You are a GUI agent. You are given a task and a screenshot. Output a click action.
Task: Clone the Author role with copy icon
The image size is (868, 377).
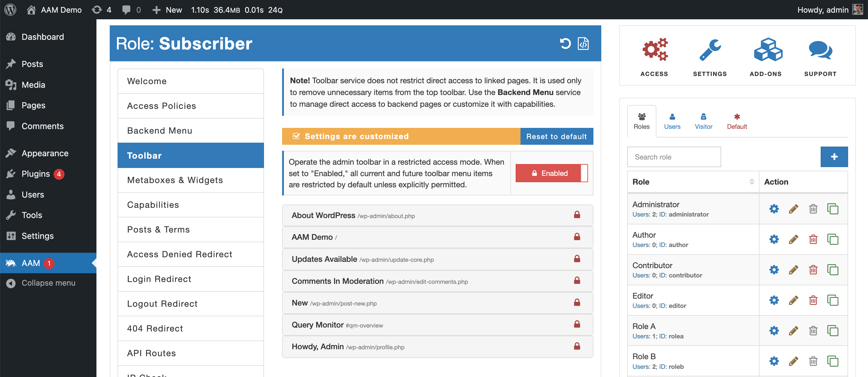tap(833, 239)
